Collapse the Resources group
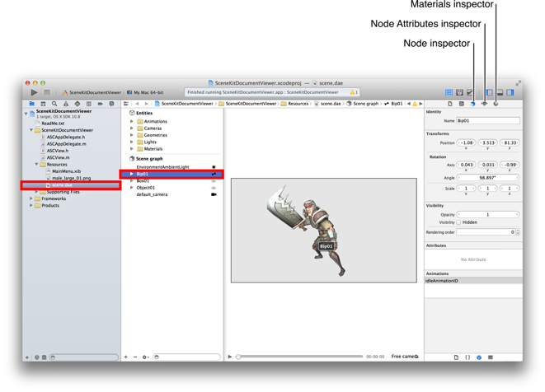 (x=36, y=164)
